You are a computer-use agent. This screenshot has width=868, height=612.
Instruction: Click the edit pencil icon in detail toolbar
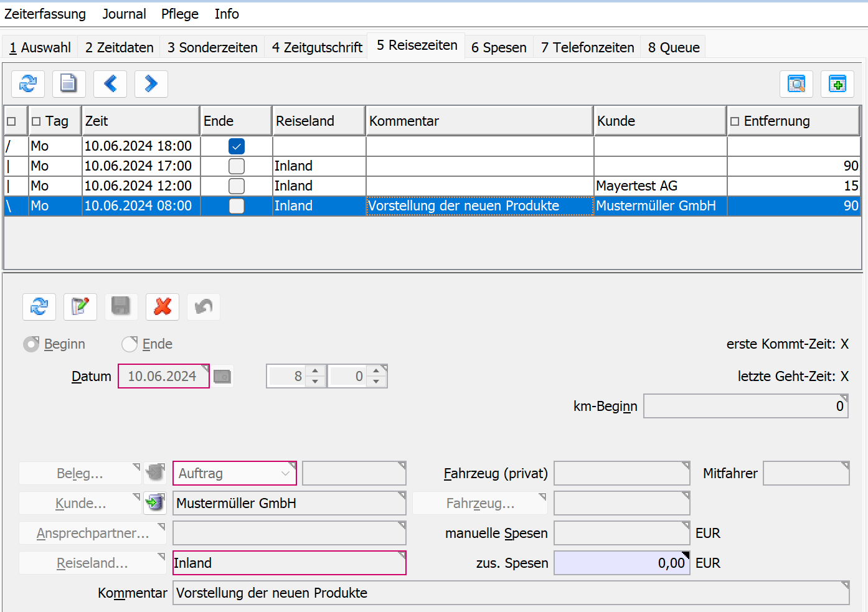pyautogui.click(x=80, y=306)
